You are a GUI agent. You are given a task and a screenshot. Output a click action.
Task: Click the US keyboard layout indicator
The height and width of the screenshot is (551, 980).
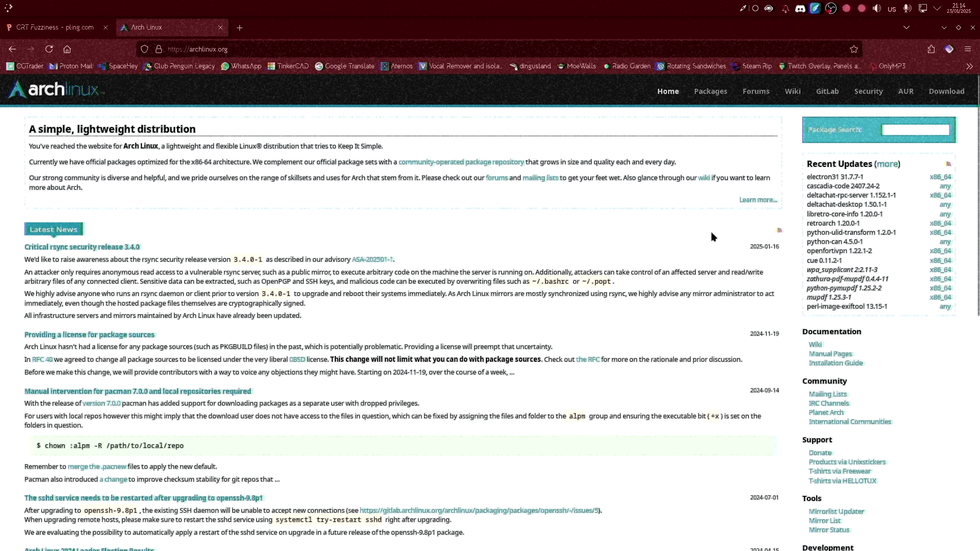click(x=892, y=9)
